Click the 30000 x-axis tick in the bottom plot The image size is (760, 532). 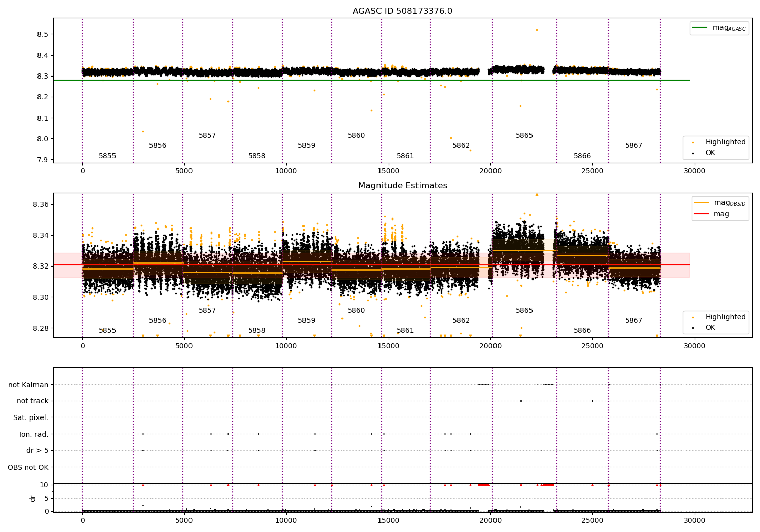pyautogui.click(x=694, y=520)
